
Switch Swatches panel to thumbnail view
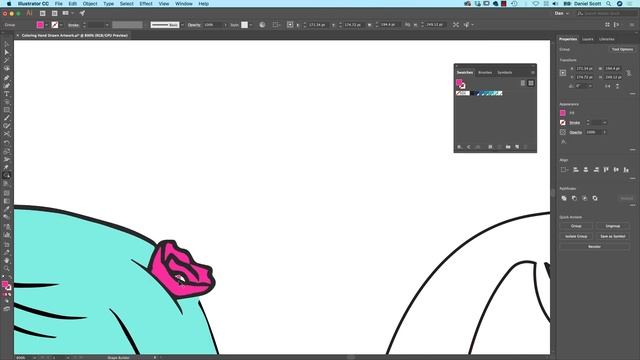point(531,83)
